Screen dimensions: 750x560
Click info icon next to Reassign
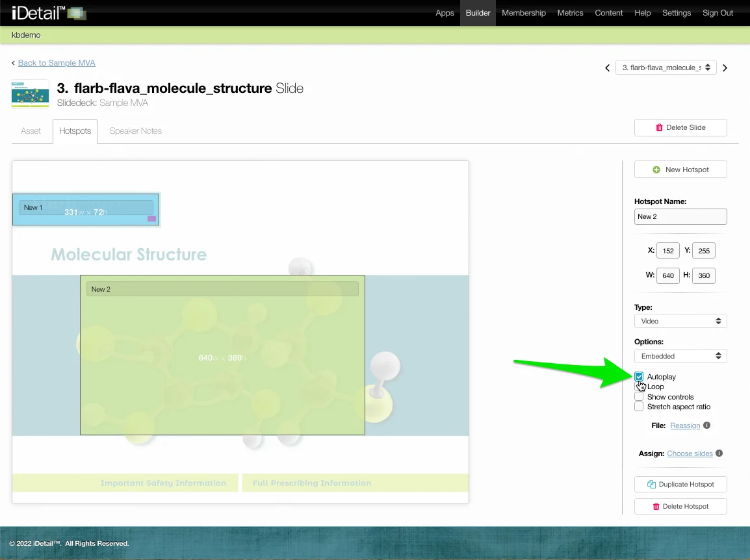coord(707,425)
